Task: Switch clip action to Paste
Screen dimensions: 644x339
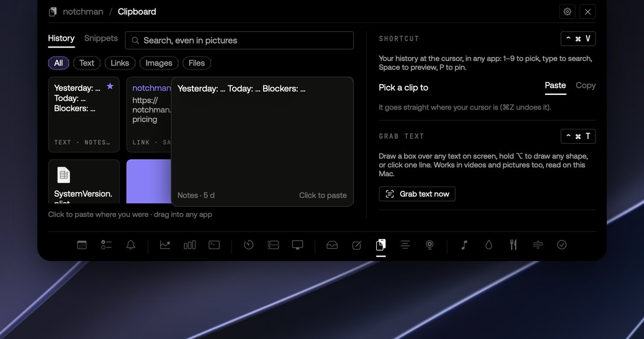Action: click(555, 85)
